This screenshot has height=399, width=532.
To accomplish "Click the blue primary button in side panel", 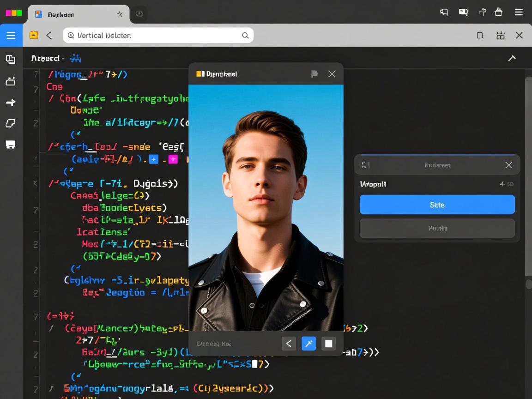I will pos(437,205).
